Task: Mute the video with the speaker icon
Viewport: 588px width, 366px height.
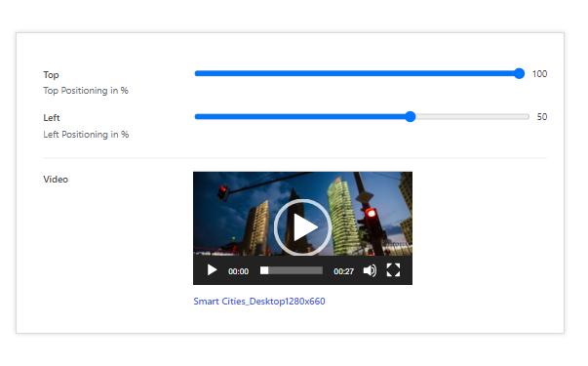Action: [370, 270]
